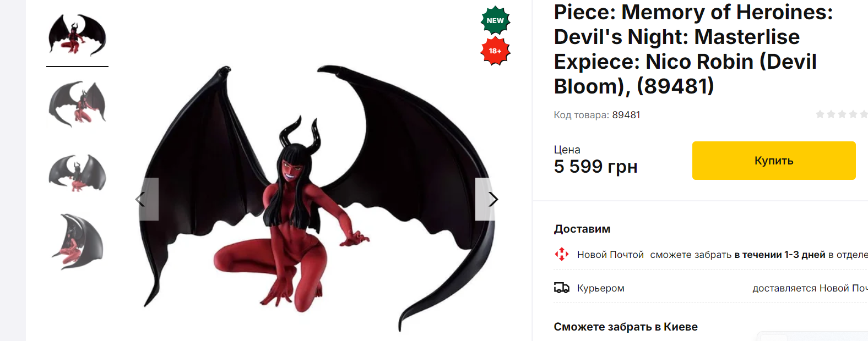Click the product code 89481
868x341 pixels.
(x=626, y=115)
